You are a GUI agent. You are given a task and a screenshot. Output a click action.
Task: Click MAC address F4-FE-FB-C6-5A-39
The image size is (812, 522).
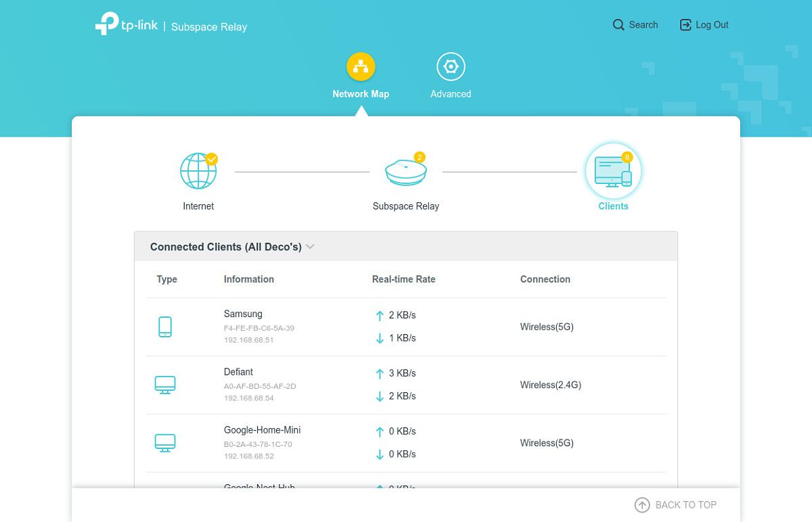tap(259, 328)
